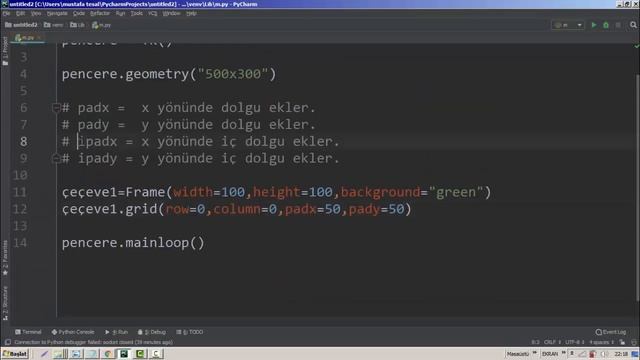Click the debugger connection failed status message

[x=93, y=342]
